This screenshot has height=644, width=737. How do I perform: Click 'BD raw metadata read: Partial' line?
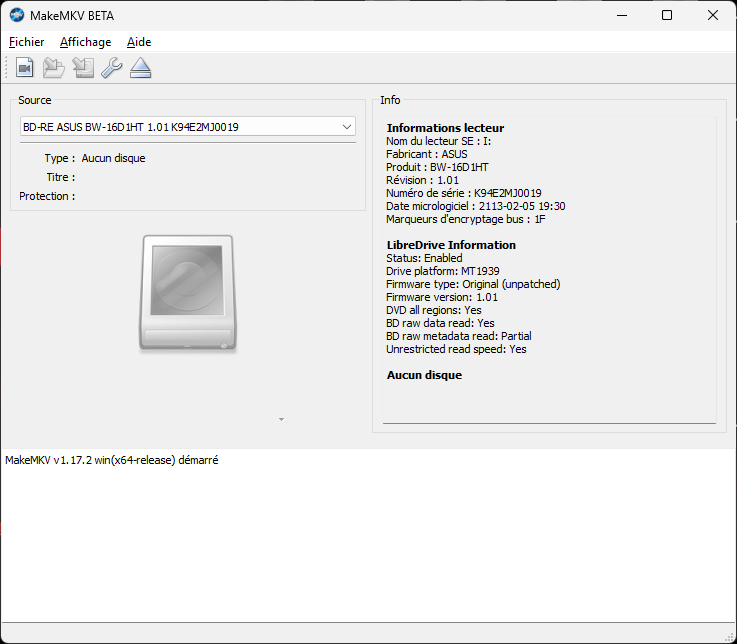[x=459, y=337]
